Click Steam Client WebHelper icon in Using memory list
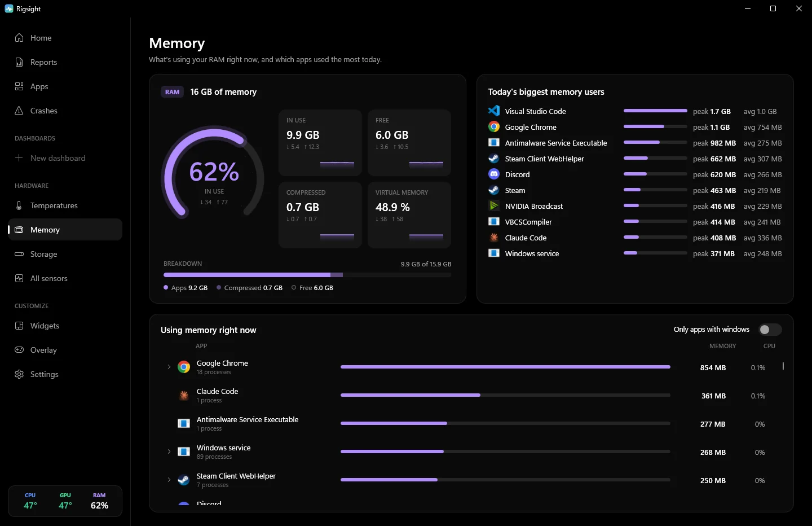This screenshot has height=526, width=812. pos(184,480)
